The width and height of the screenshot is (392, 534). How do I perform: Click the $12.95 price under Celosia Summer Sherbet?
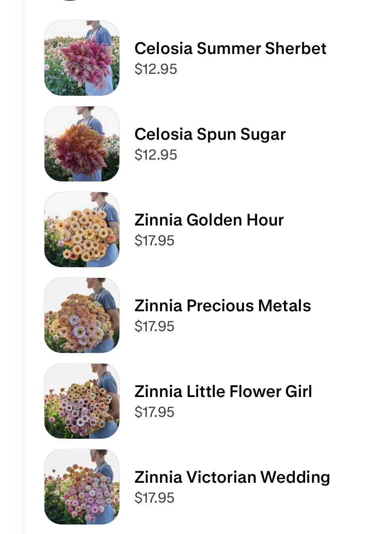pos(156,69)
